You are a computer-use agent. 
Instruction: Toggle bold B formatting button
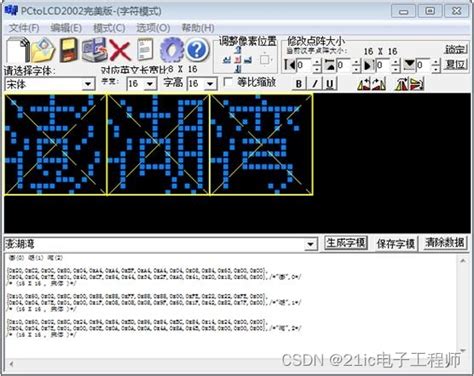point(299,84)
